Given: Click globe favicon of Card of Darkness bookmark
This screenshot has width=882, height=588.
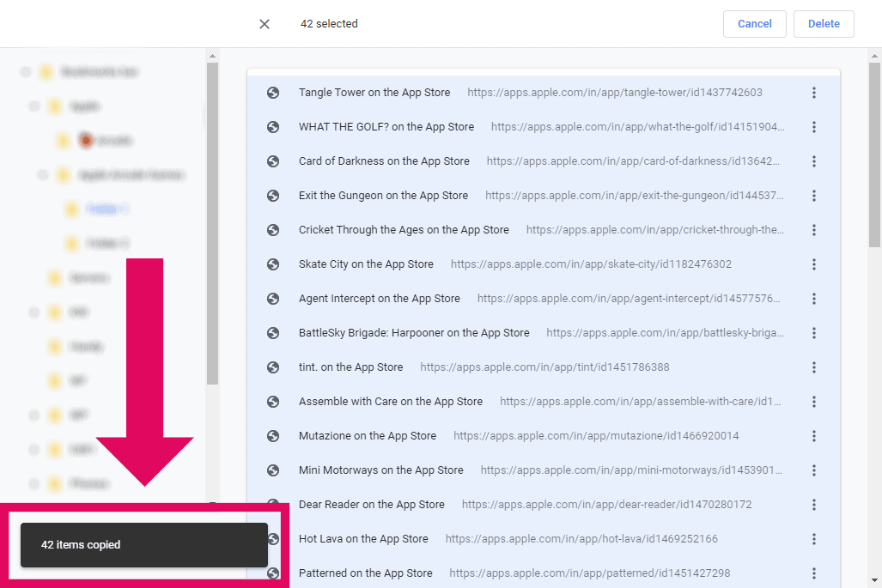Looking at the screenshot, I should 273,161.
